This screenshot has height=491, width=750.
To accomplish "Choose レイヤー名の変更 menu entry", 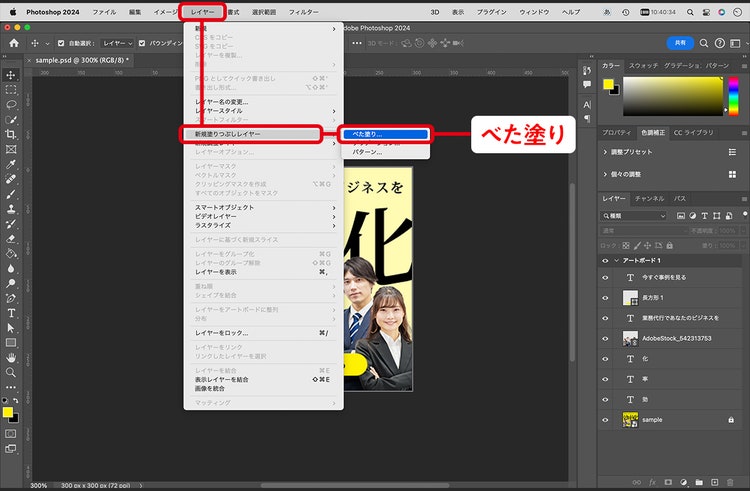I will pyautogui.click(x=264, y=102).
